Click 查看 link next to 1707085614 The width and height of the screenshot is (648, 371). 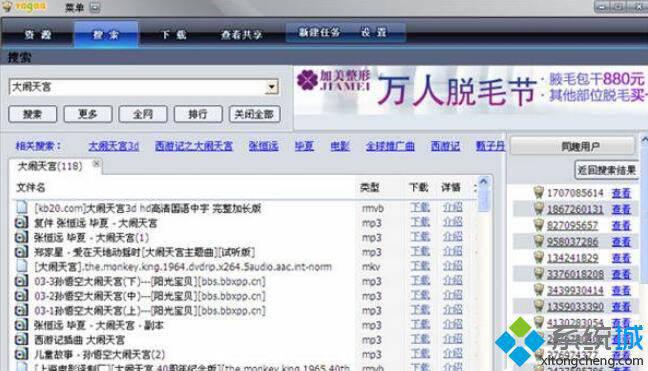[621, 193]
